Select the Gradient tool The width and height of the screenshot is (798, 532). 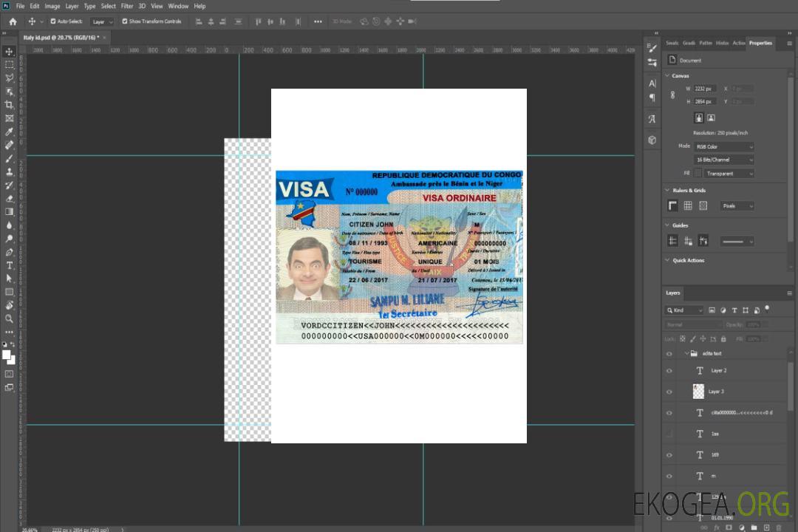(x=9, y=212)
